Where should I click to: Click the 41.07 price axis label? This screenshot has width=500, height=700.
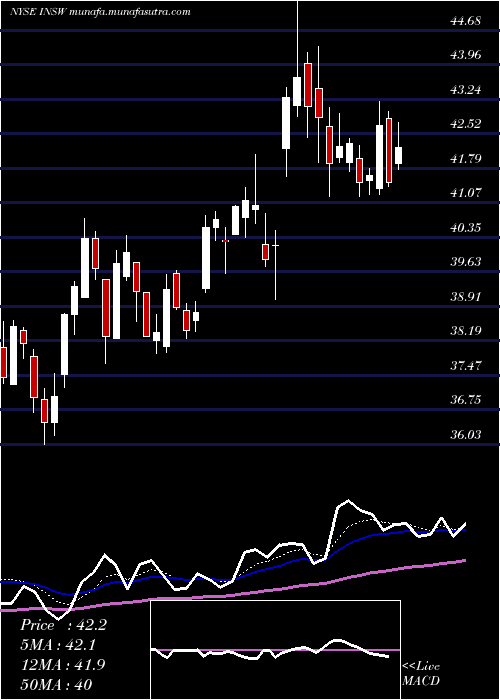coord(465,193)
